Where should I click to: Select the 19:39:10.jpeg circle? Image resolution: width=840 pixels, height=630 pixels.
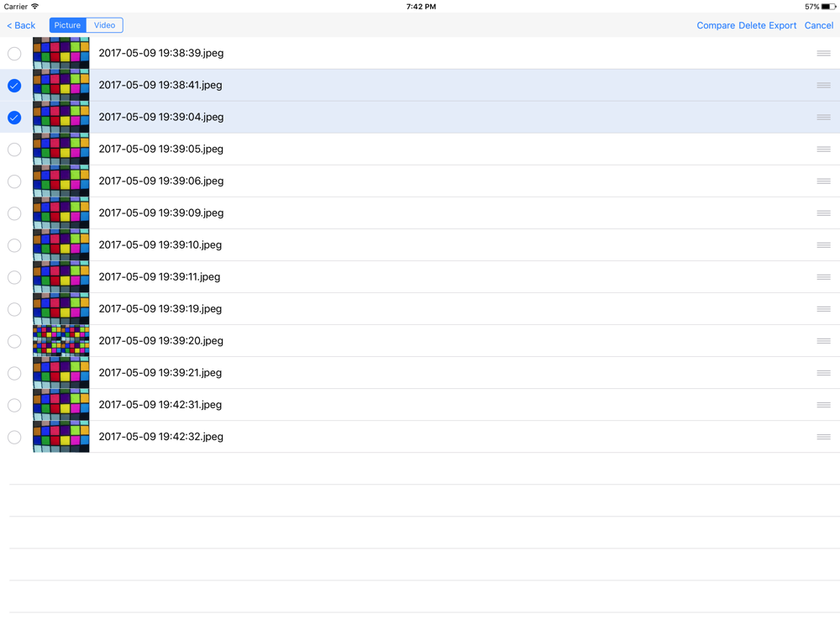pos(14,245)
